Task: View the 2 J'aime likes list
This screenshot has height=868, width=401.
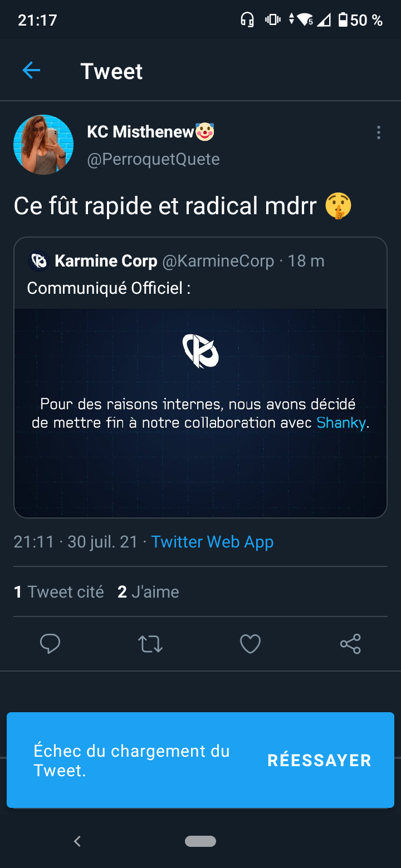Action: click(148, 592)
